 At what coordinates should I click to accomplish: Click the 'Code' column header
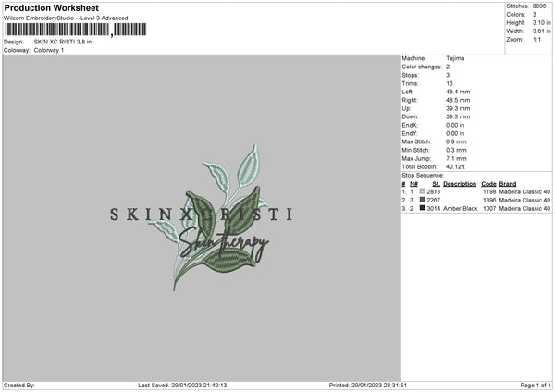pos(488,184)
